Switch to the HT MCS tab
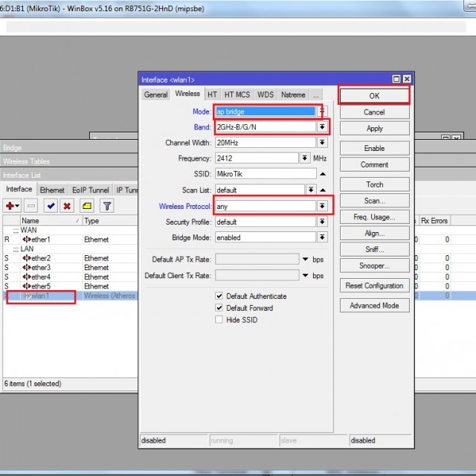The height and width of the screenshot is (476, 476). tap(237, 94)
